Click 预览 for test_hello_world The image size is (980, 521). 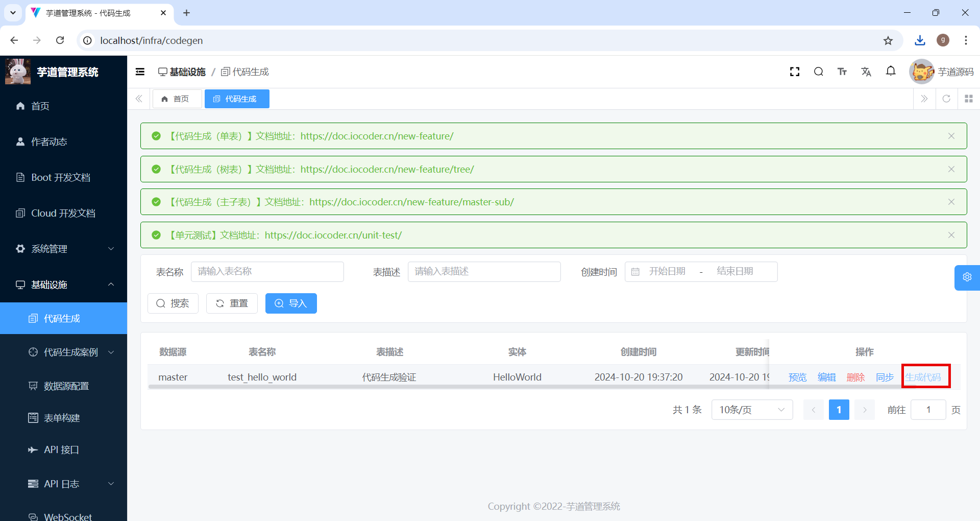click(x=797, y=377)
